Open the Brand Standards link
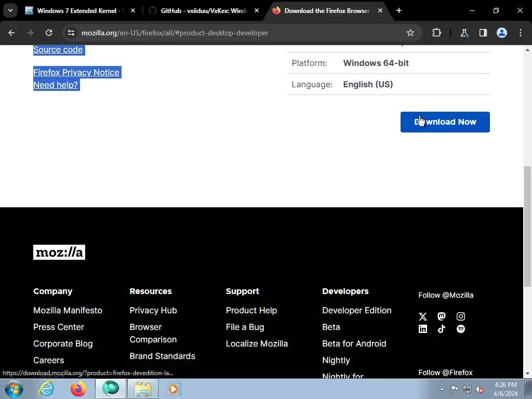The image size is (532, 399). [x=162, y=356]
